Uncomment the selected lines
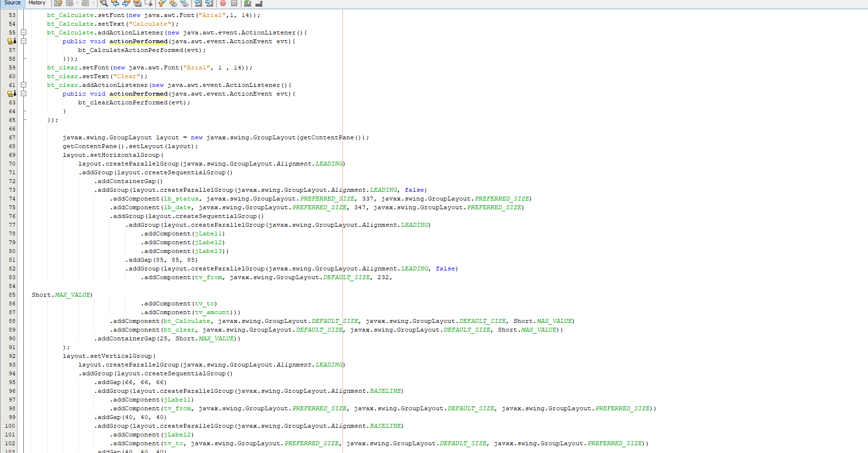This screenshot has width=868, height=453. click(x=259, y=3)
